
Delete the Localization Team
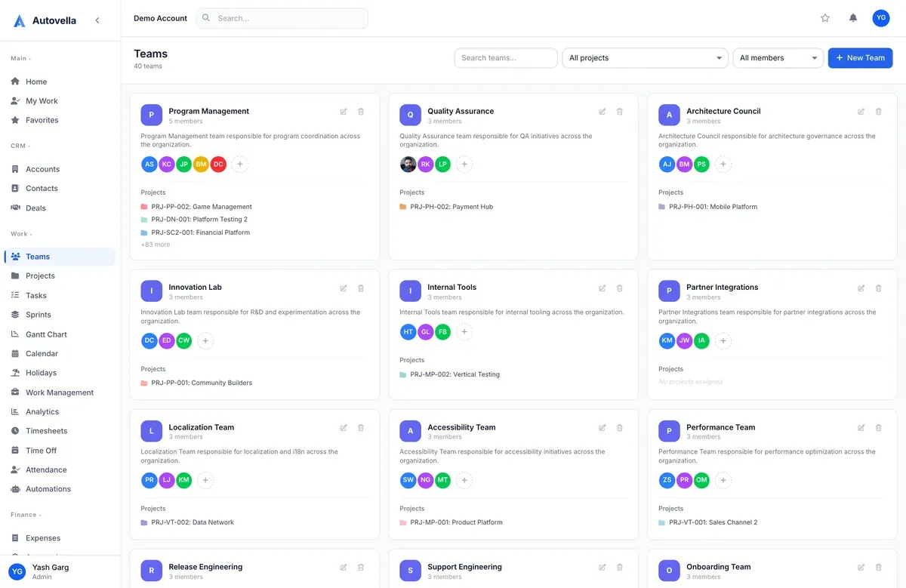[x=361, y=428]
